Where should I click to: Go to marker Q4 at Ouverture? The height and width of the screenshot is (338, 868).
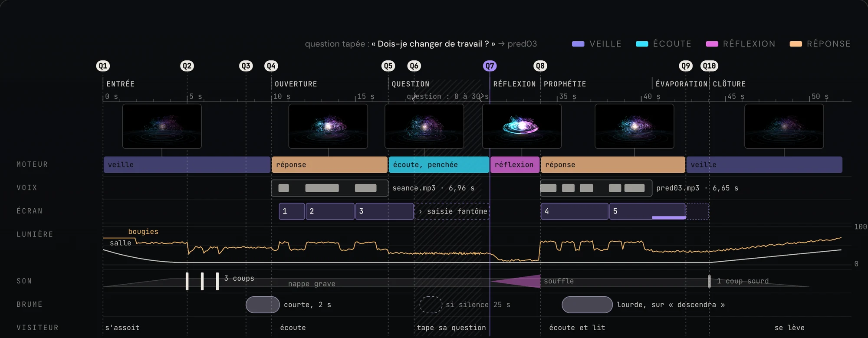[x=271, y=66]
